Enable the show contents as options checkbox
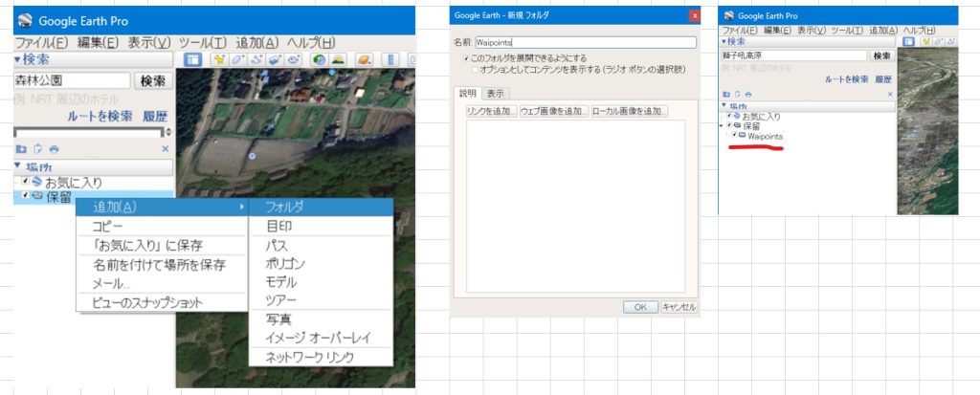 click(x=475, y=70)
